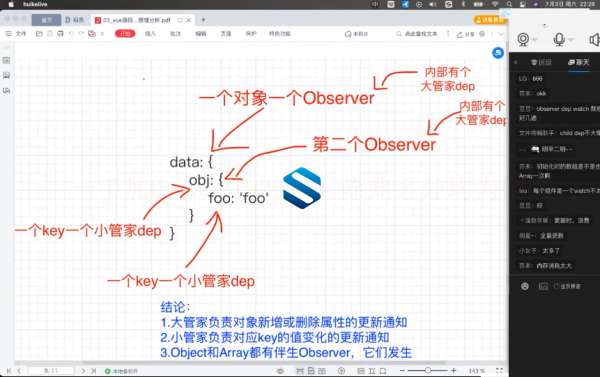The width and height of the screenshot is (600, 377).
Task: Toggle the 全员禁言 checkbox
Action: point(557,286)
